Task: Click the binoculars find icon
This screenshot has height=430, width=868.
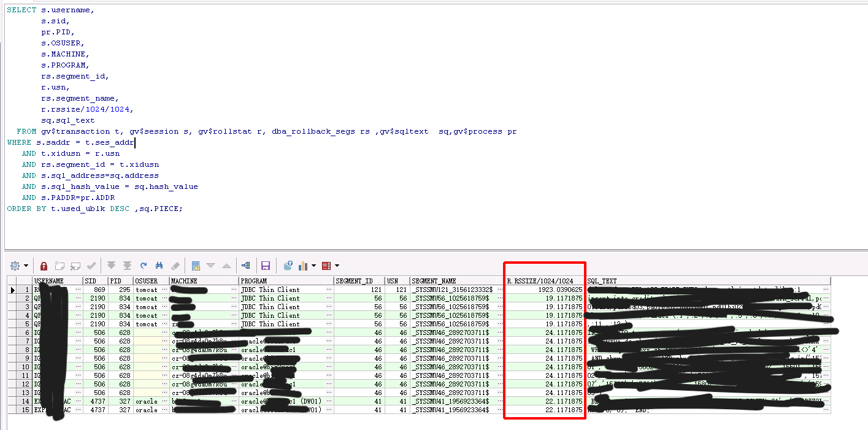Action: pos(159,266)
